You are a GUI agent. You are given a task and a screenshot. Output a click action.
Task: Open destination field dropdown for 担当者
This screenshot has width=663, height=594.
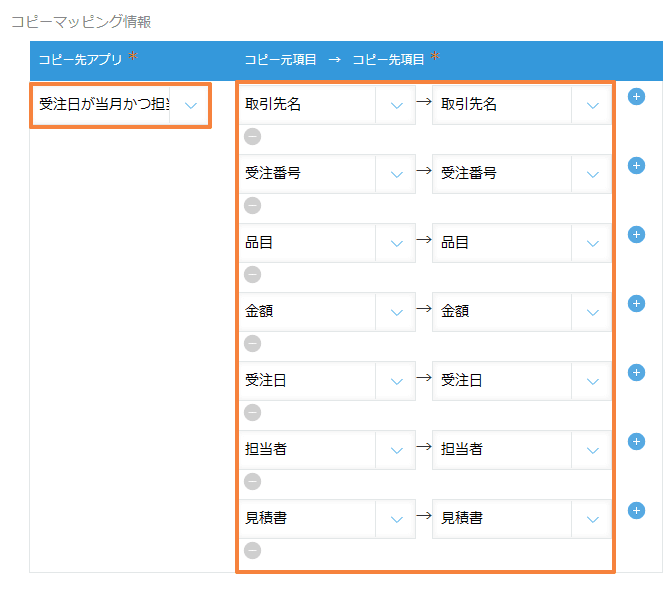(x=522, y=449)
